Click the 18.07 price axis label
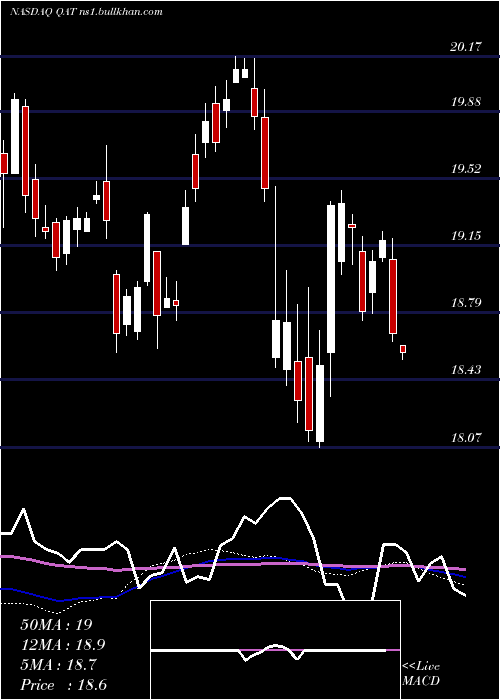The width and height of the screenshot is (500, 700). point(466,437)
